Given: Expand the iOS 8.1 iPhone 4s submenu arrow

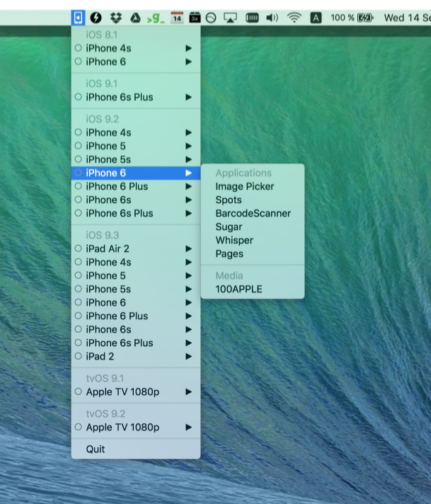Looking at the screenshot, I should pos(189,48).
